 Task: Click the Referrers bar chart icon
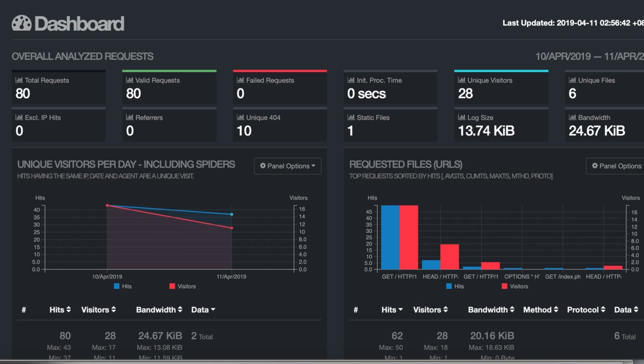pos(130,118)
